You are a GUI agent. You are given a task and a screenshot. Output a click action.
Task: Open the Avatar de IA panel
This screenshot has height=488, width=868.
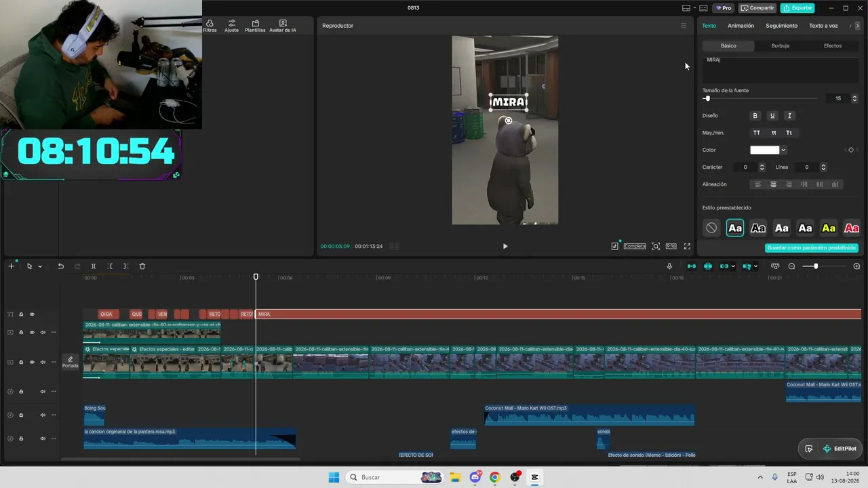coord(283,26)
